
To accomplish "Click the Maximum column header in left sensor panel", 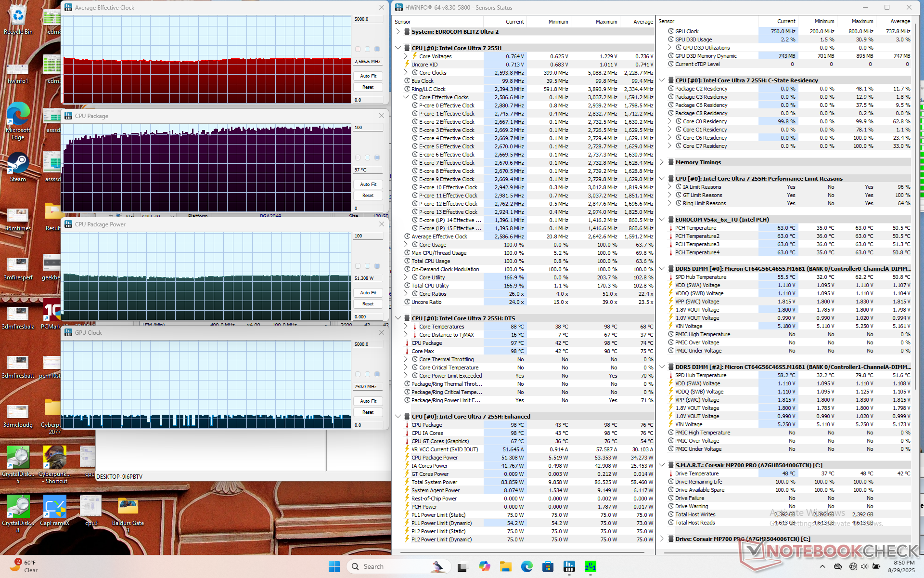I will coord(595,22).
